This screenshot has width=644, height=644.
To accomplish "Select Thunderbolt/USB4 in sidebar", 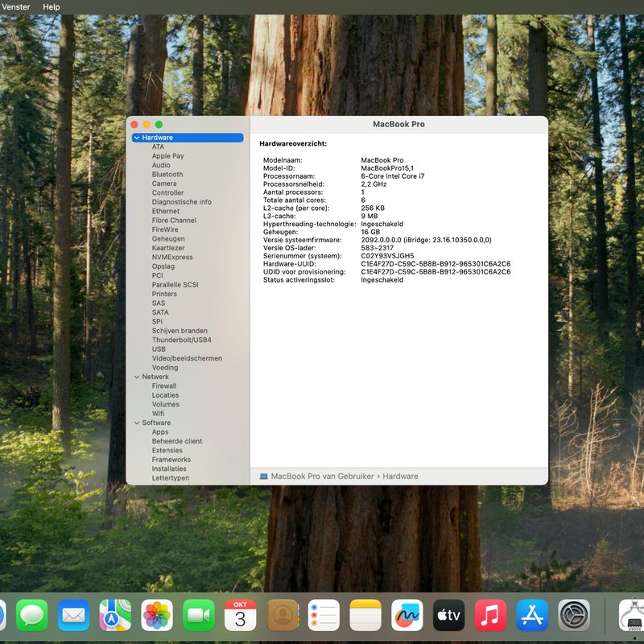I will (181, 340).
